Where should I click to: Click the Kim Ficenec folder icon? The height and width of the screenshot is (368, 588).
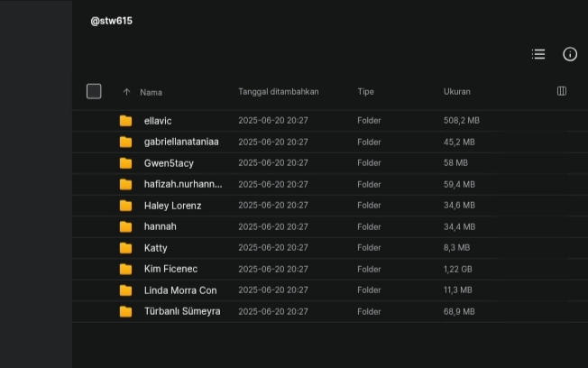click(x=125, y=269)
